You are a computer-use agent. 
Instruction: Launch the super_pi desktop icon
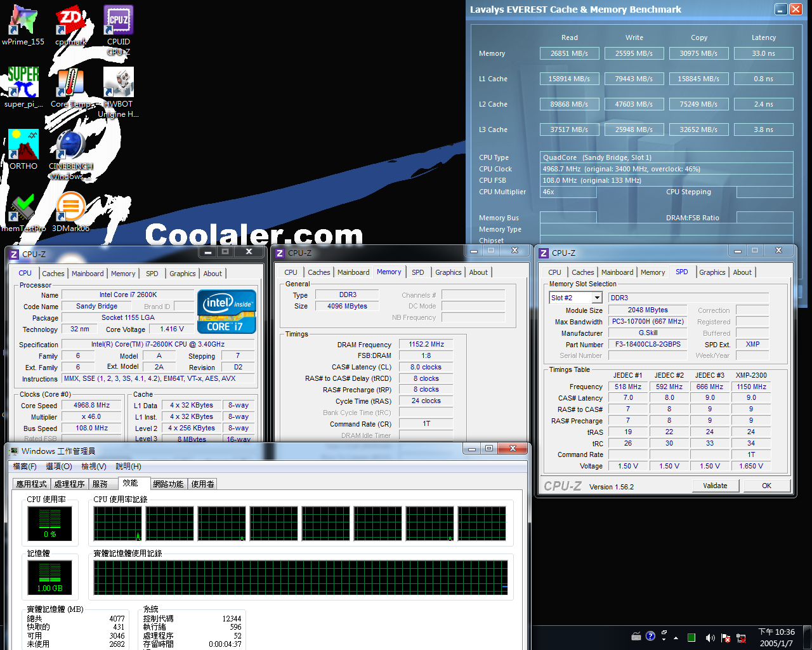click(x=23, y=88)
